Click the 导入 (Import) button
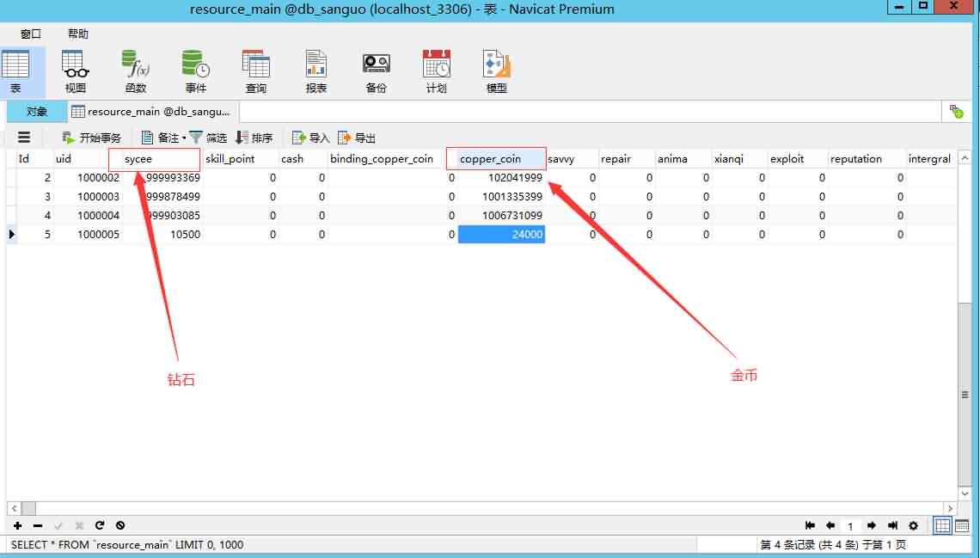 pos(311,138)
